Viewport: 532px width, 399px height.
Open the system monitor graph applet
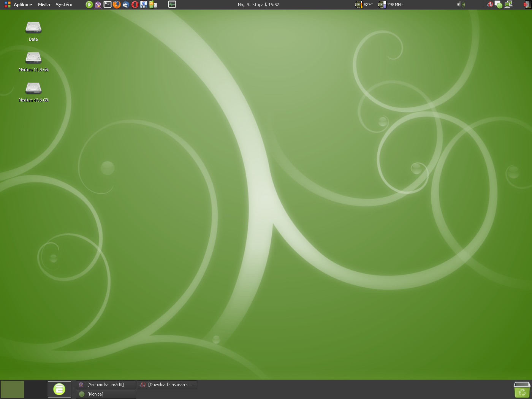click(x=172, y=5)
